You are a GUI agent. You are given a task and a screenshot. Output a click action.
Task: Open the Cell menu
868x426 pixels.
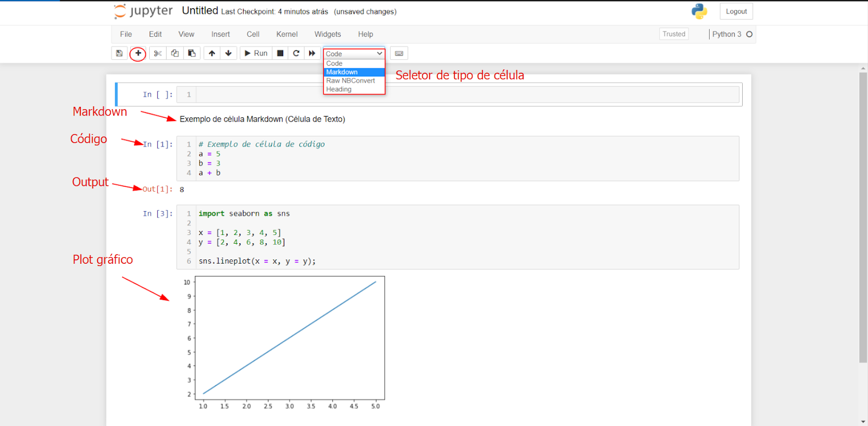pos(253,34)
